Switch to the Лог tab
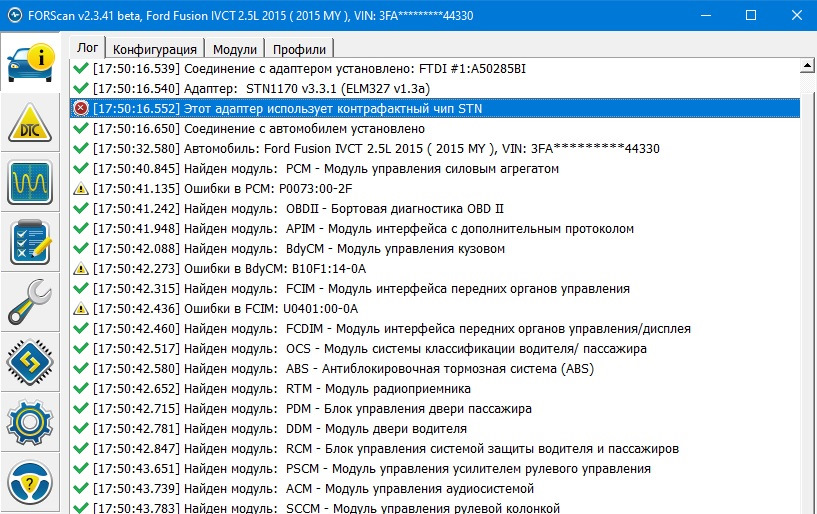Viewport: 817px width, 514px height. pos(88,47)
